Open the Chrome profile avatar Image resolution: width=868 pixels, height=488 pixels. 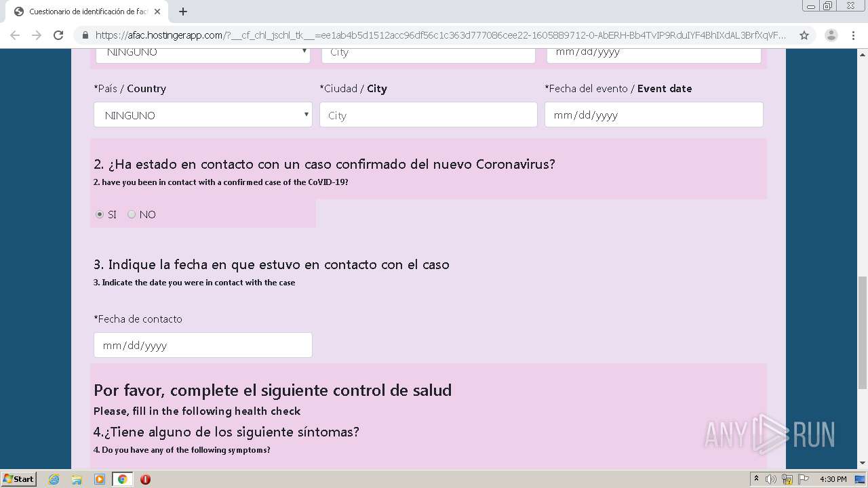pos(831,35)
